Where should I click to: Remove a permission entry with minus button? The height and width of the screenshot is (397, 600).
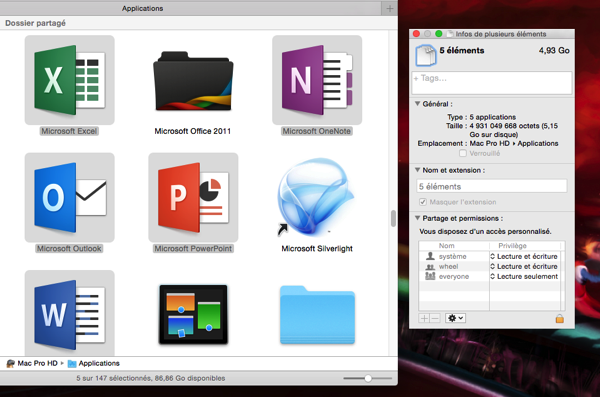[x=435, y=318]
